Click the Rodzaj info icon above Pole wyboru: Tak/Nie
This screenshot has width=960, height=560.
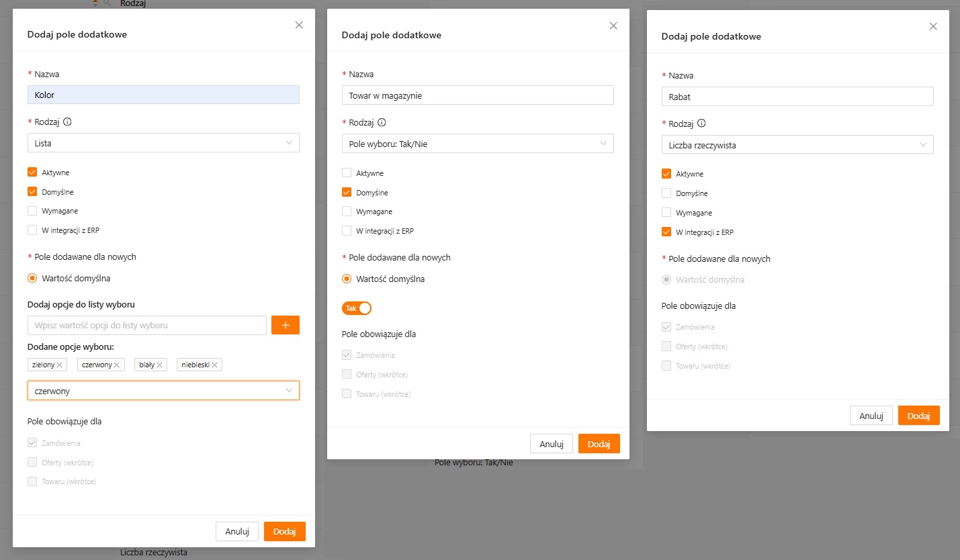point(382,123)
